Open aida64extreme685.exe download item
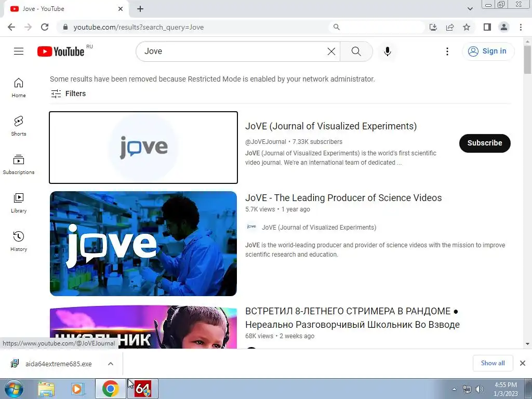The height and width of the screenshot is (399, 532). coord(58,364)
